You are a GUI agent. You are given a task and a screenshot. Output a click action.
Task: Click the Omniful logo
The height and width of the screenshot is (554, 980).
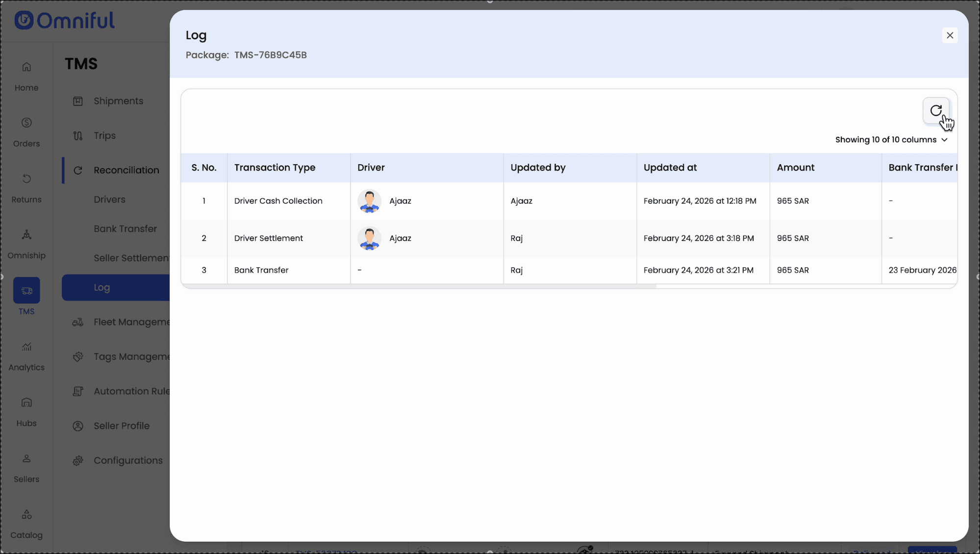tap(65, 21)
